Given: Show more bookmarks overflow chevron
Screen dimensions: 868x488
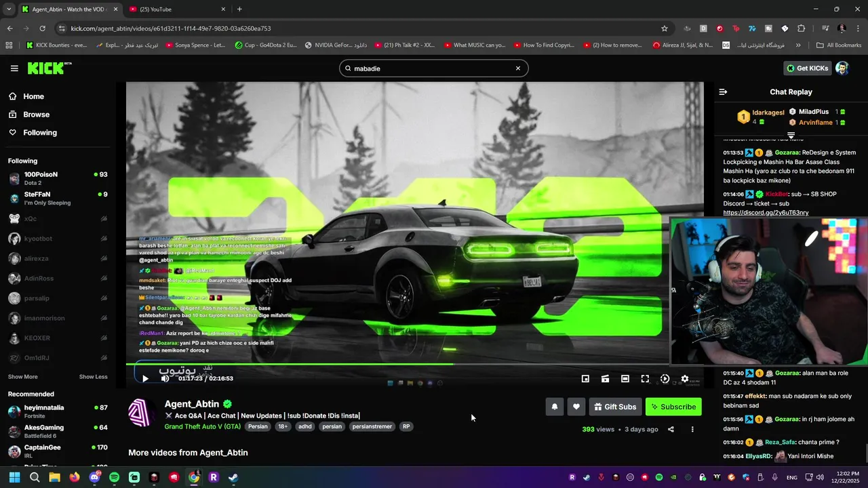Looking at the screenshot, I should point(798,45).
